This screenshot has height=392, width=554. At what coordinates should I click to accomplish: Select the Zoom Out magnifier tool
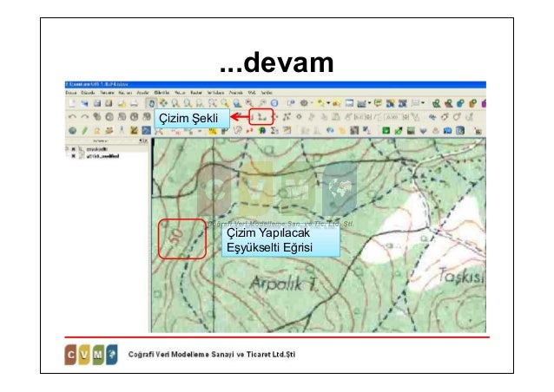(x=188, y=103)
